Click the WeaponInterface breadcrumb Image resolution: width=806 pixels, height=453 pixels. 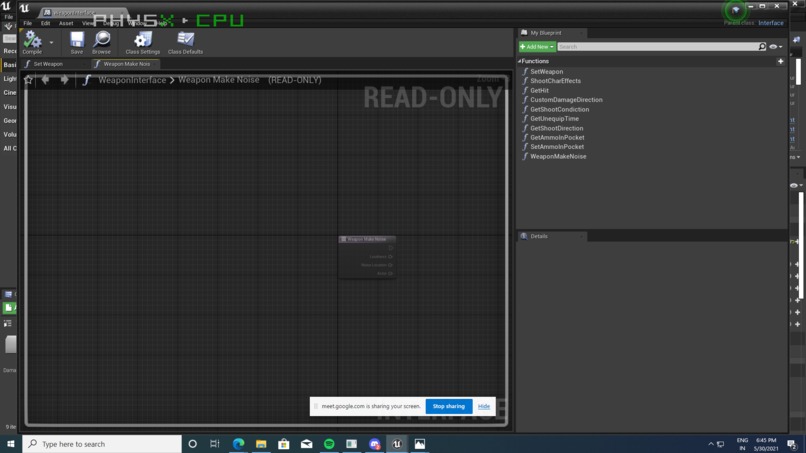pos(132,80)
